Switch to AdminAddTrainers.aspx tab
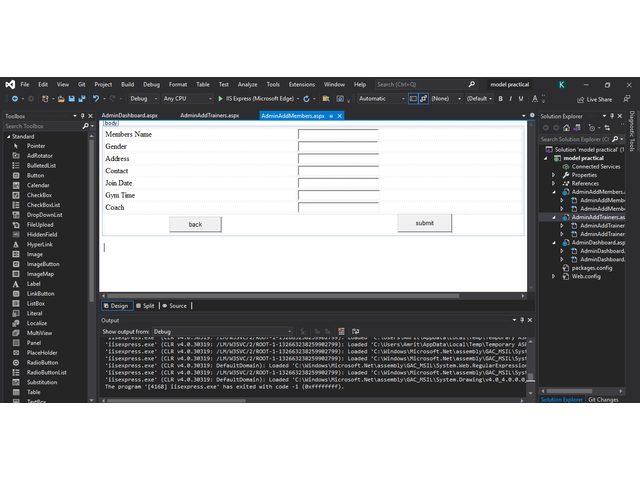The height and width of the screenshot is (480, 640). [x=212, y=116]
